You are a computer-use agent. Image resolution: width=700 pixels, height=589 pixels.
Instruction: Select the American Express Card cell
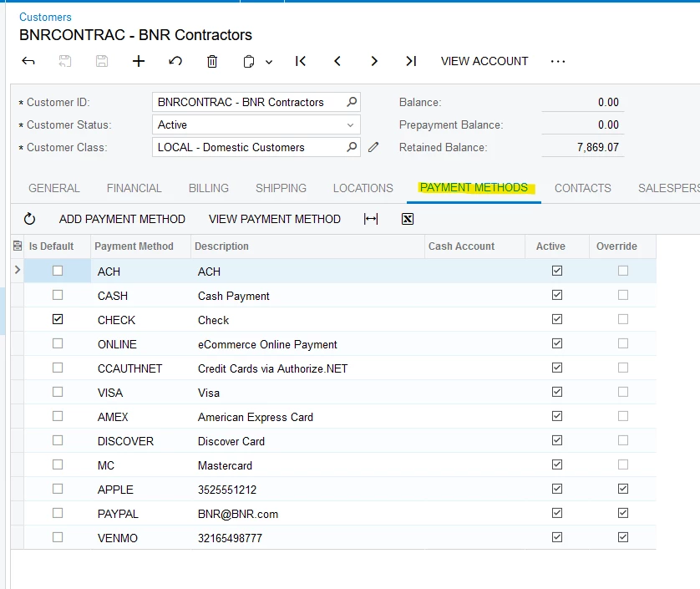pos(308,417)
